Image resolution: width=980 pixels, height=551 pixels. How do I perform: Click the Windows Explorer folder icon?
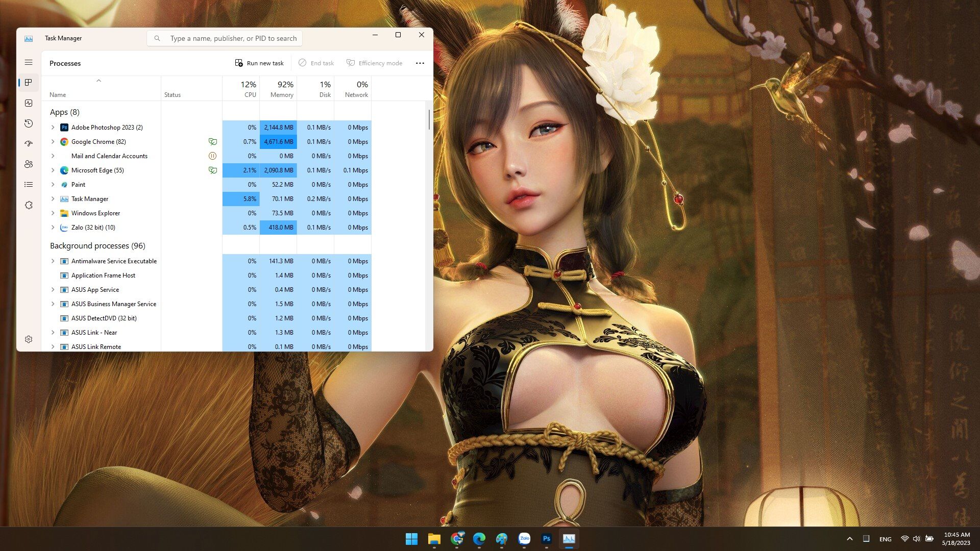(64, 213)
